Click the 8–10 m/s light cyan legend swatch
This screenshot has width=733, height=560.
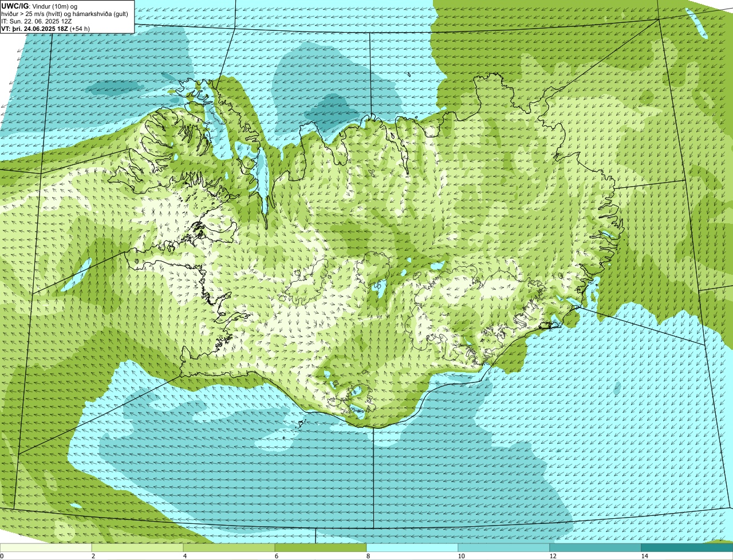(412, 547)
